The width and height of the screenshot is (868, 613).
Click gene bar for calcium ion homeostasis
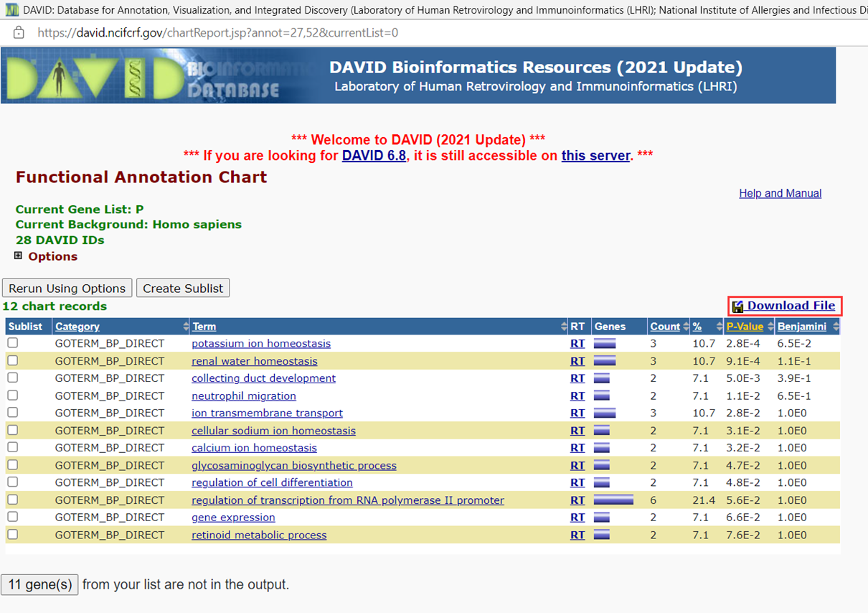(601, 448)
